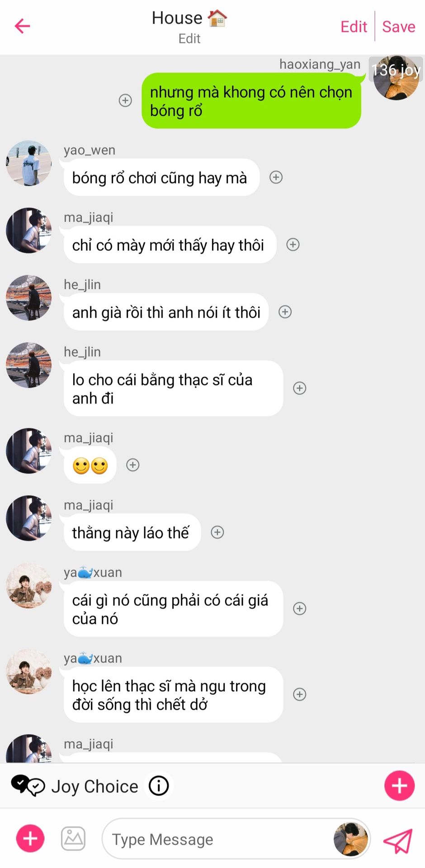Expand options for 'chỉ có mày mới thấy' message
Image resolution: width=425 pixels, height=868 pixels.
pos(293,245)
